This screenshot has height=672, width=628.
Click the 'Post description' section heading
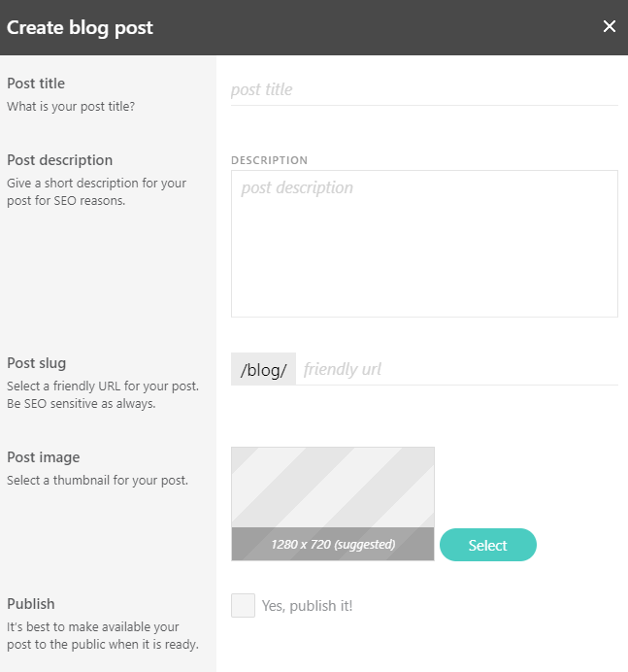coord(59,160)
